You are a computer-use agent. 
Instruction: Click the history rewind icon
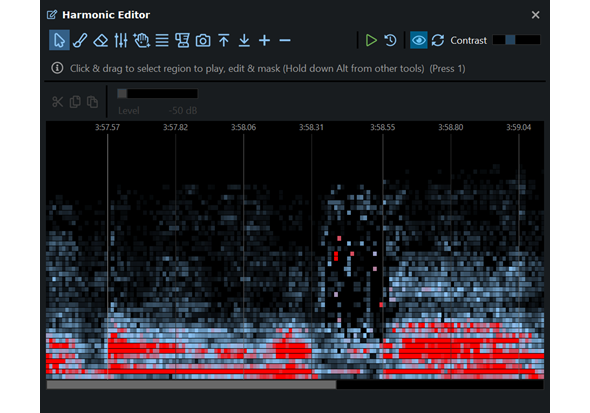pos(390,40)
